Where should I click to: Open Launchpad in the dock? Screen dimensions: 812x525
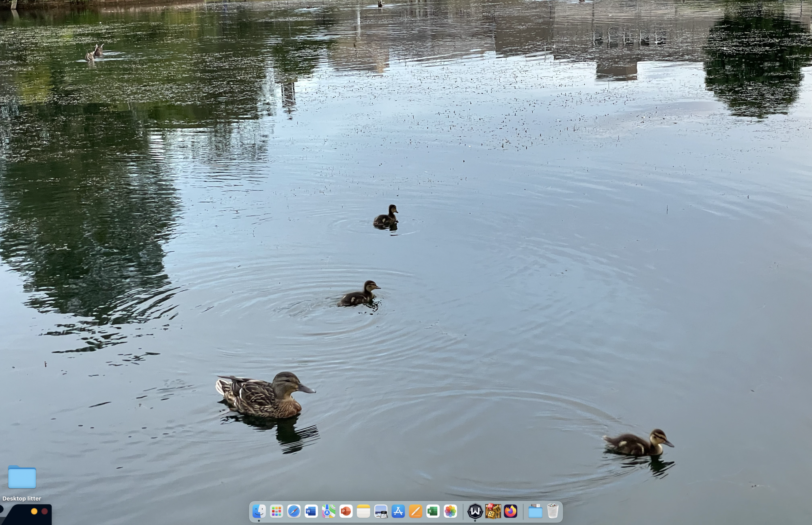pyautogui.click(x=276, y=511)
